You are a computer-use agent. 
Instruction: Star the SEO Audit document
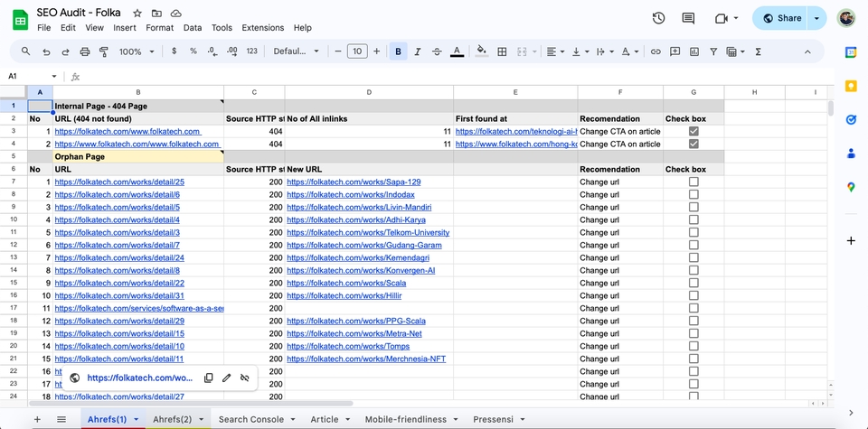137,13
